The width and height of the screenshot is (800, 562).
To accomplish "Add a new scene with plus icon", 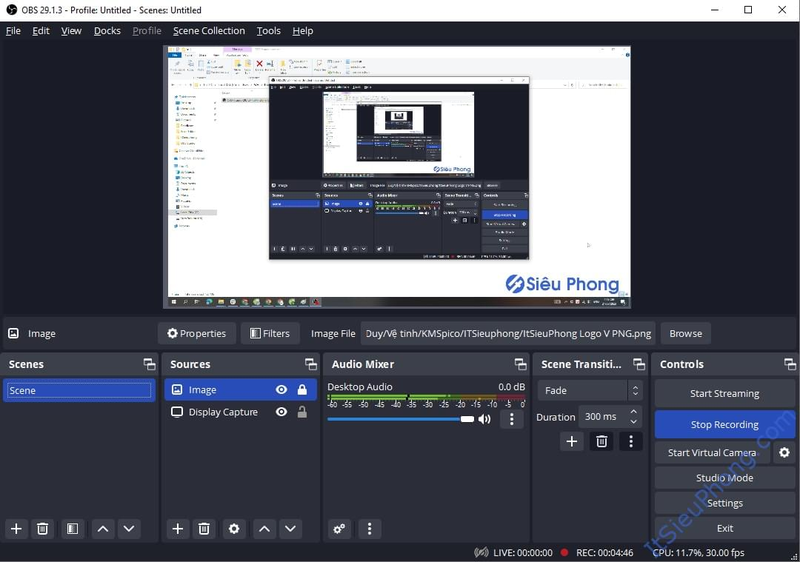I will click(x=16, y=529).
